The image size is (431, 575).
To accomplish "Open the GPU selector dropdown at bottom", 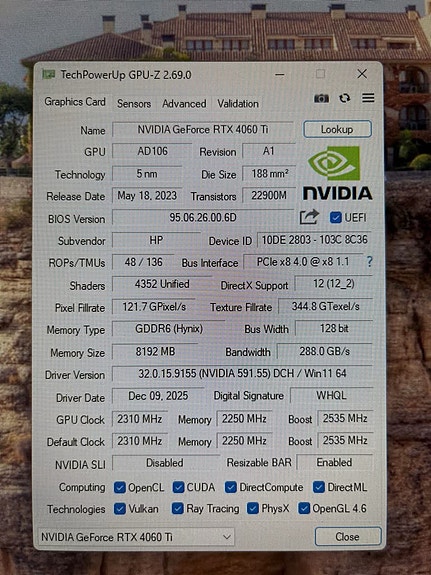I will tap(136, 537).
